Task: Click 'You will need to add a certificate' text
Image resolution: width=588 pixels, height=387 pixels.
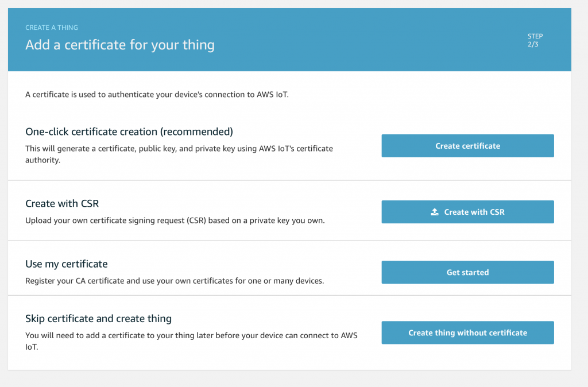Action: (191, 341)
